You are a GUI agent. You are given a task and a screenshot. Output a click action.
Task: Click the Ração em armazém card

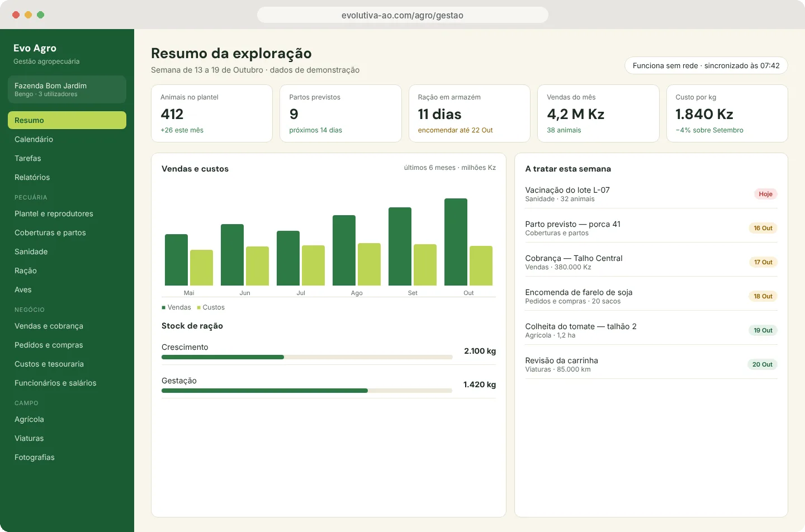pos(470,113)
